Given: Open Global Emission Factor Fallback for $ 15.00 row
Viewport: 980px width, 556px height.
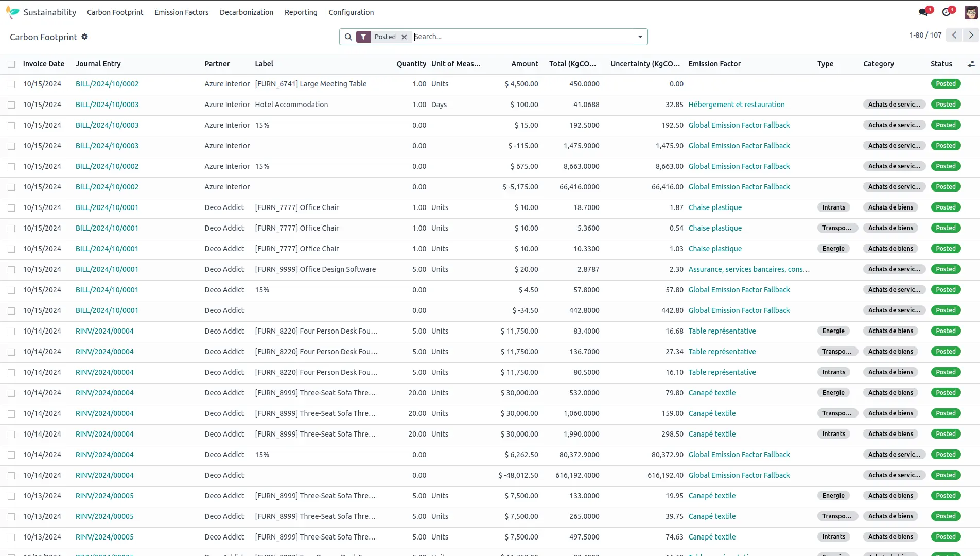Looking at the screenshot, I should pos(739,125).
